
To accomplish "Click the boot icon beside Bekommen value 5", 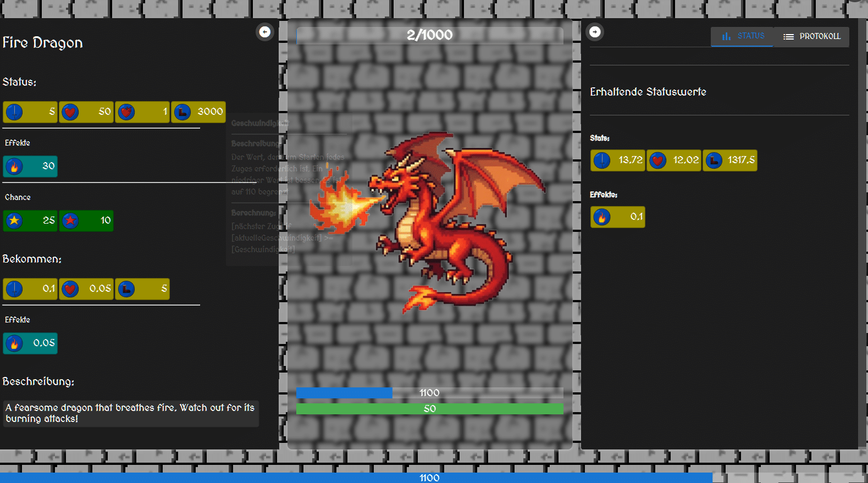I will tap(126, 289).
